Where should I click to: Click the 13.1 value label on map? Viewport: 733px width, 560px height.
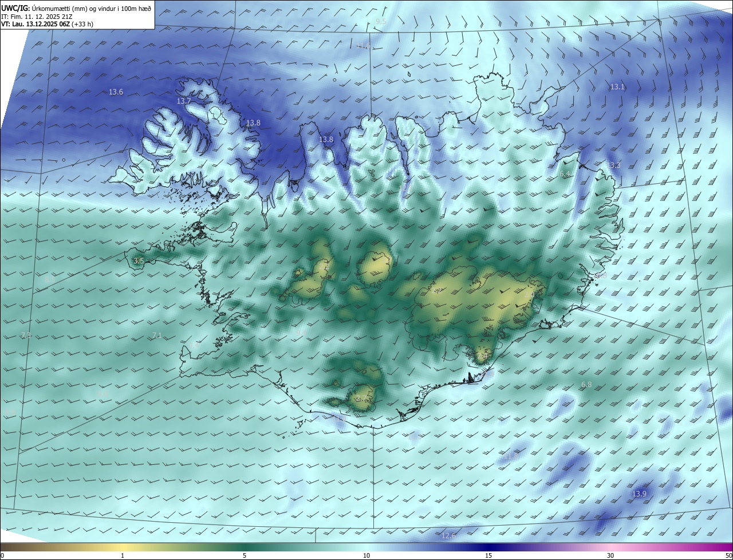(x=617, y=87)
